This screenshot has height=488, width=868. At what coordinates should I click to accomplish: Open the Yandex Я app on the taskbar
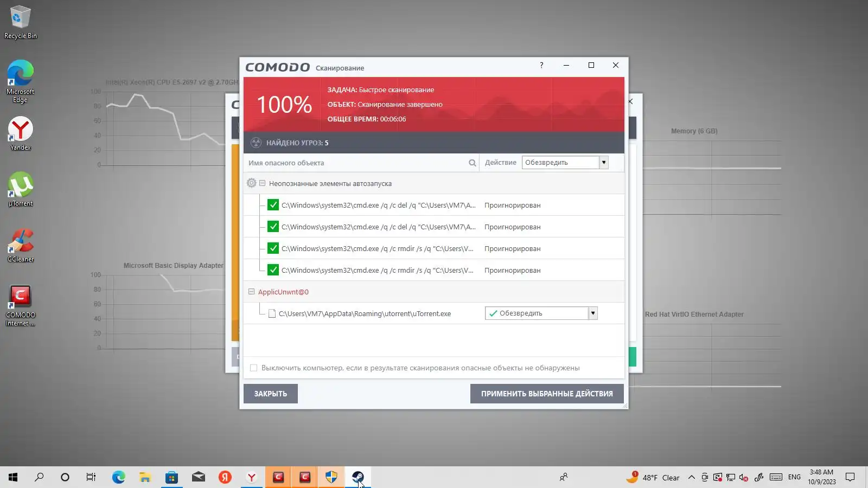[x=225, y=477]
